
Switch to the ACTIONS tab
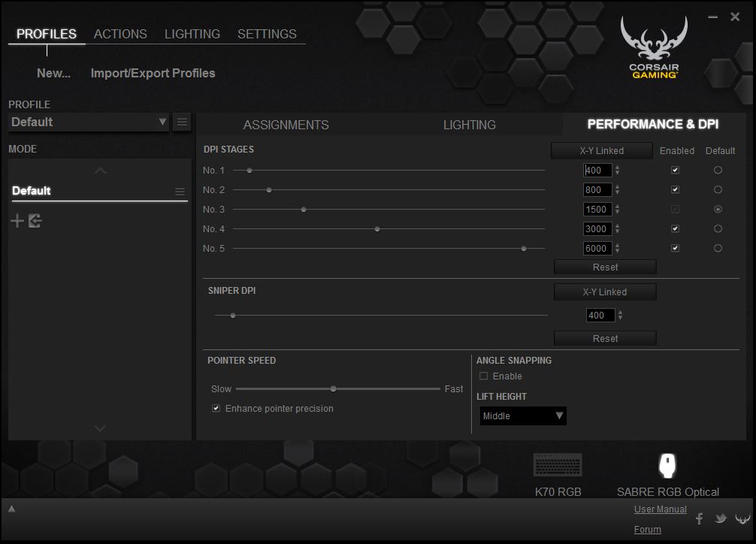coord(120,34)
